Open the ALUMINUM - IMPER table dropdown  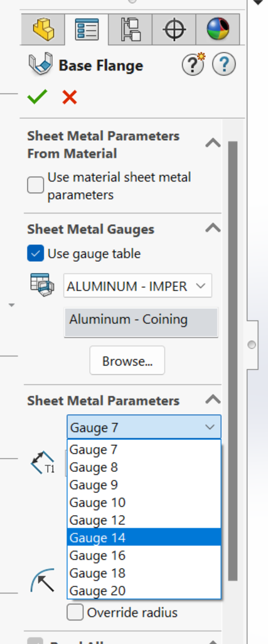pyautogui.click(x=138, y=285)
